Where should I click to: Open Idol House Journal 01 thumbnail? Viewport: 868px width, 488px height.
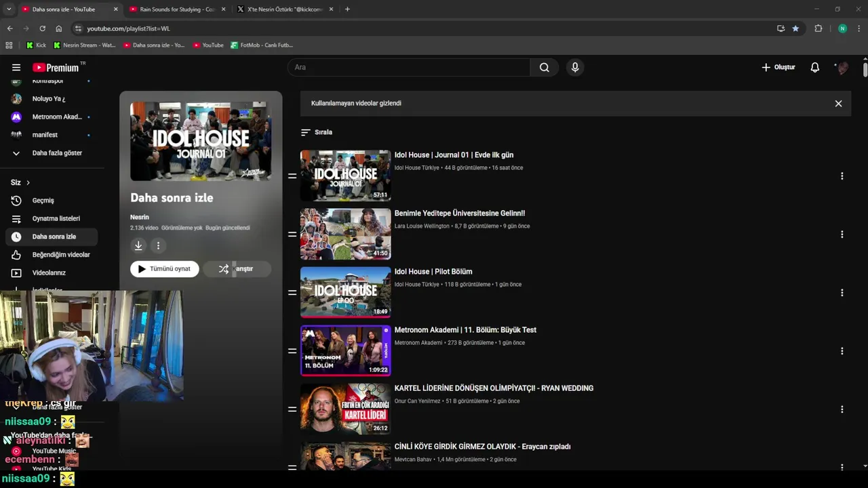(345, 176)
